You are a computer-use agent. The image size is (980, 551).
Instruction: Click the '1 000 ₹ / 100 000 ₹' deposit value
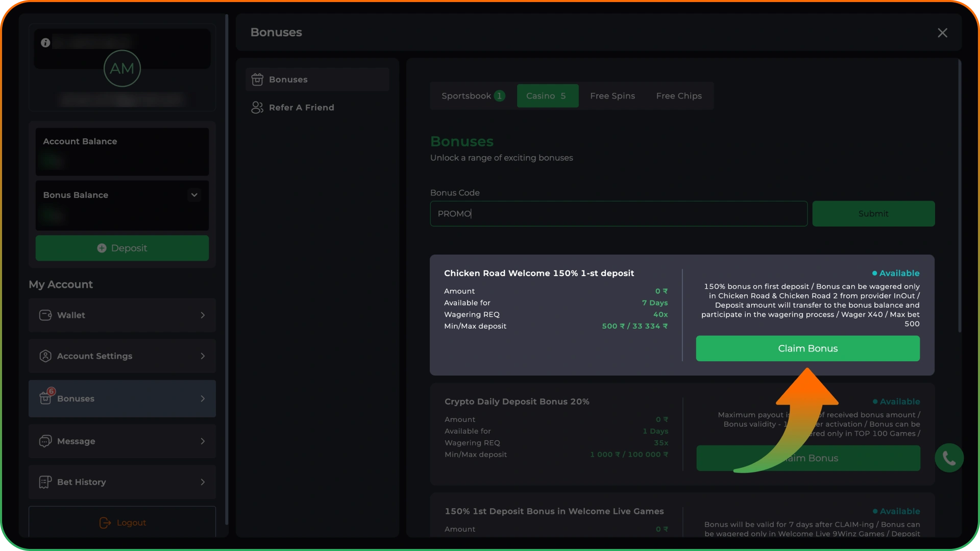(629, 455)
